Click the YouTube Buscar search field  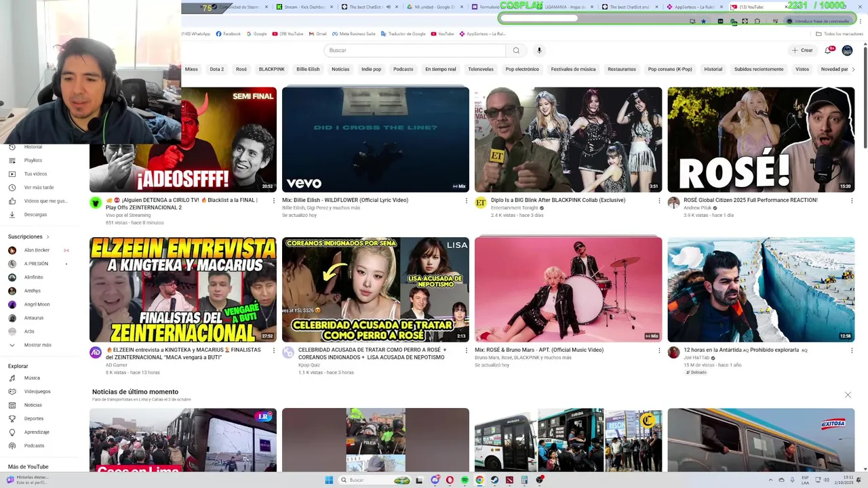tap(414, 50)
